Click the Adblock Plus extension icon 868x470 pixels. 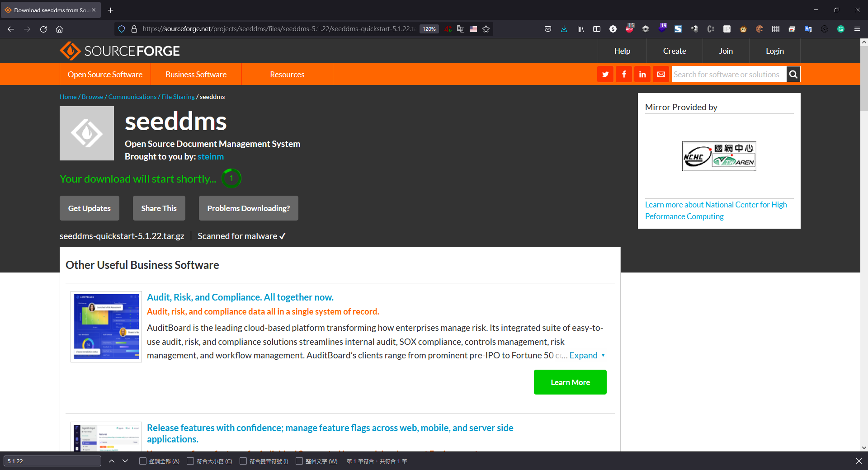click(629, 29)
